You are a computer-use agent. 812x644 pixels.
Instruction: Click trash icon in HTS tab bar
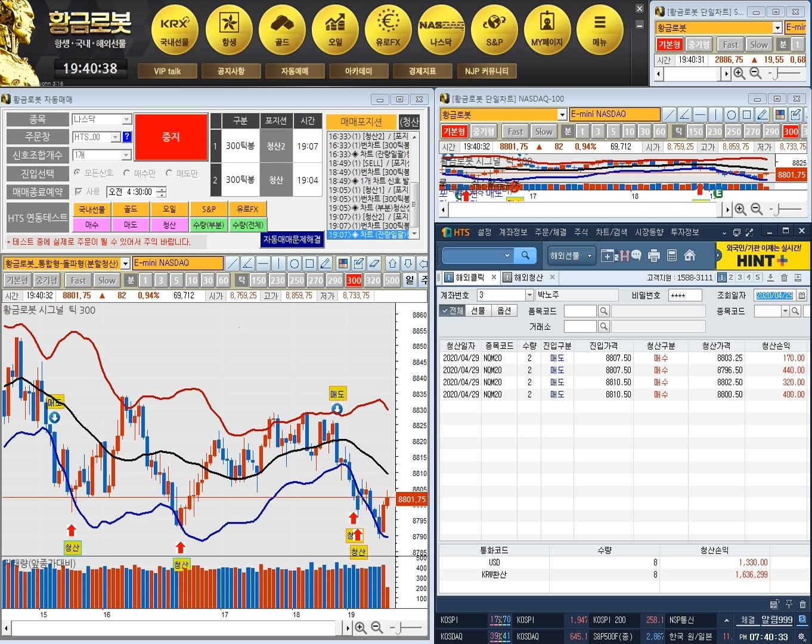784,277
